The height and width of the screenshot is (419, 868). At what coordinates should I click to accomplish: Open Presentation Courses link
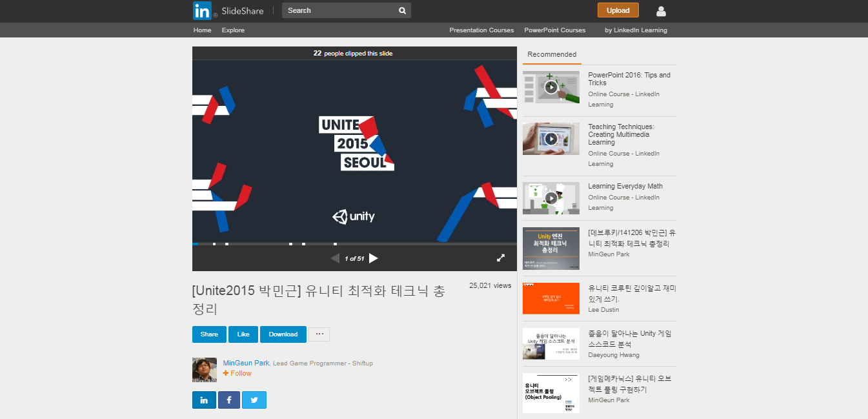tap(481, 30)
